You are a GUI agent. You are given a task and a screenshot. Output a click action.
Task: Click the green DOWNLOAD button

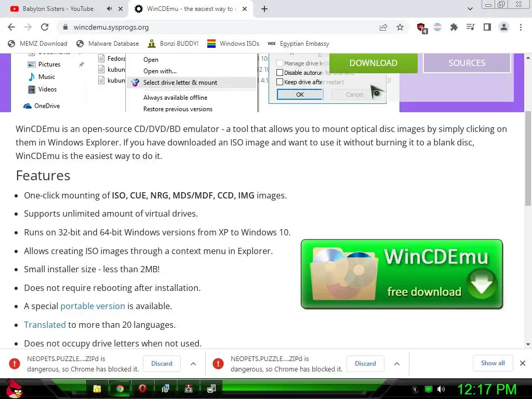tap(373, 63)
